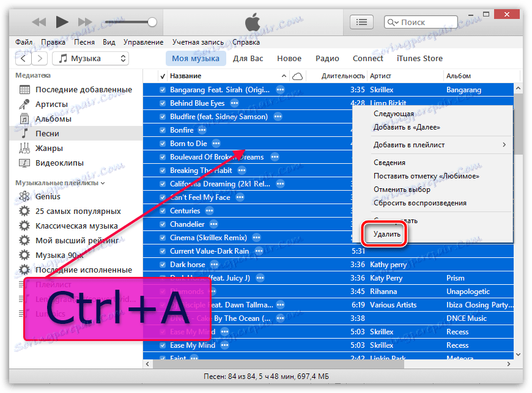Open Мой высший рейтинг gear playlist icon
Image resolution: width=532 pixels, height=393 pixels.
coord(24,240)
